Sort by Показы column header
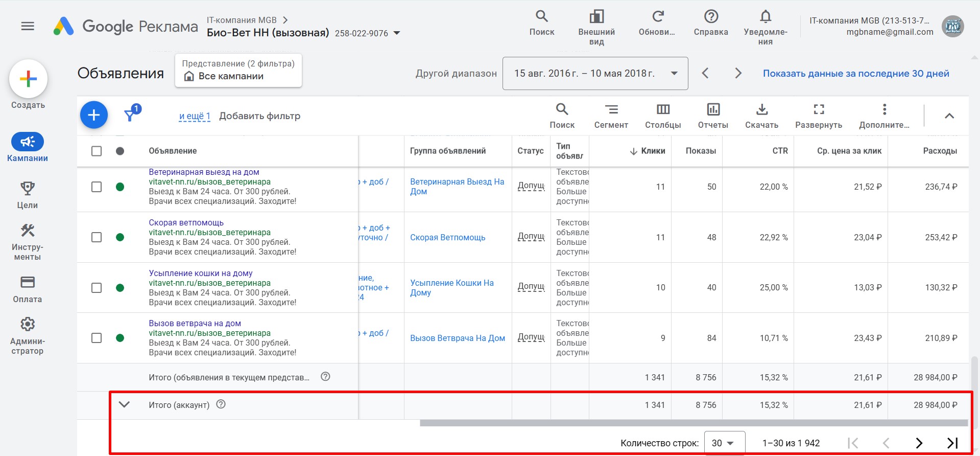Image resolution: width=980 pixels, height=456 pixels. (701, 151)
